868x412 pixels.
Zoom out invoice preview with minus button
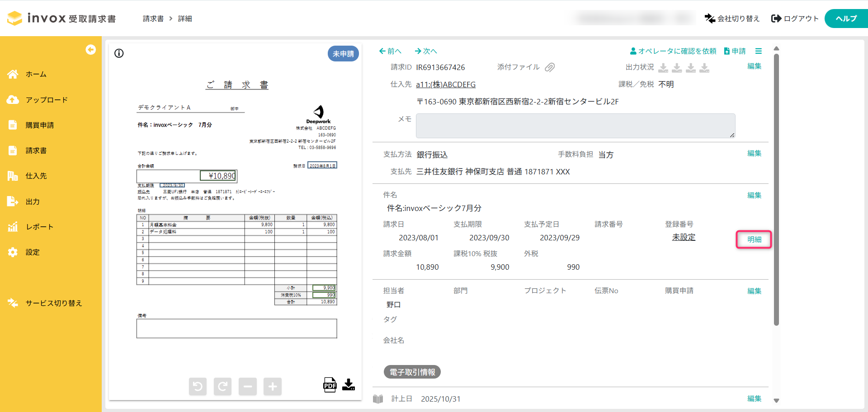(x=247, y=386)
